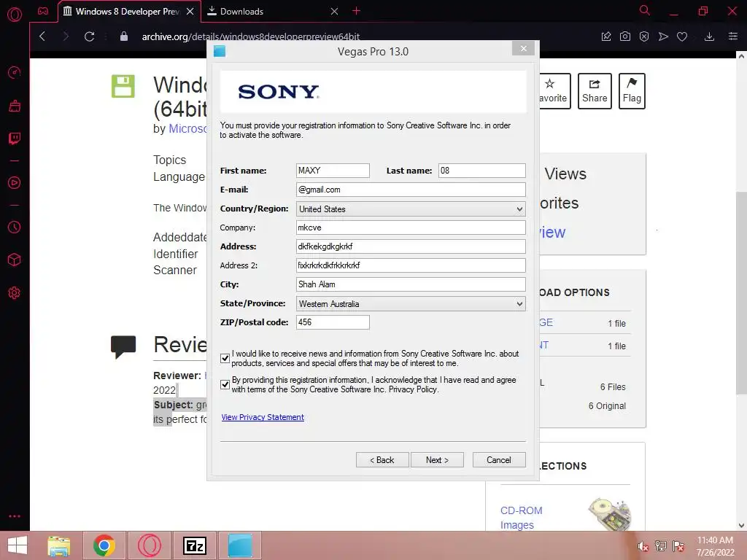Reload the archive.org page
The width and height of the screenshot is (747, 560).
coord(89,36)
